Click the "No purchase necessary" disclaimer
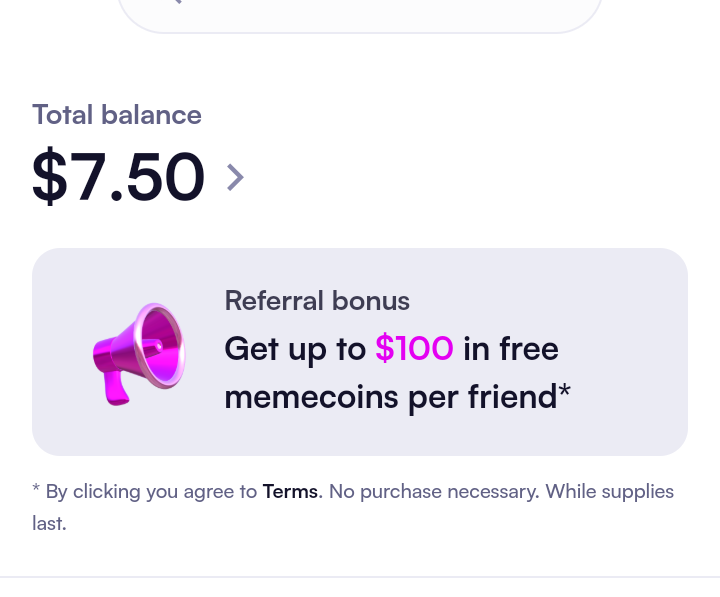 coord(434,492)
